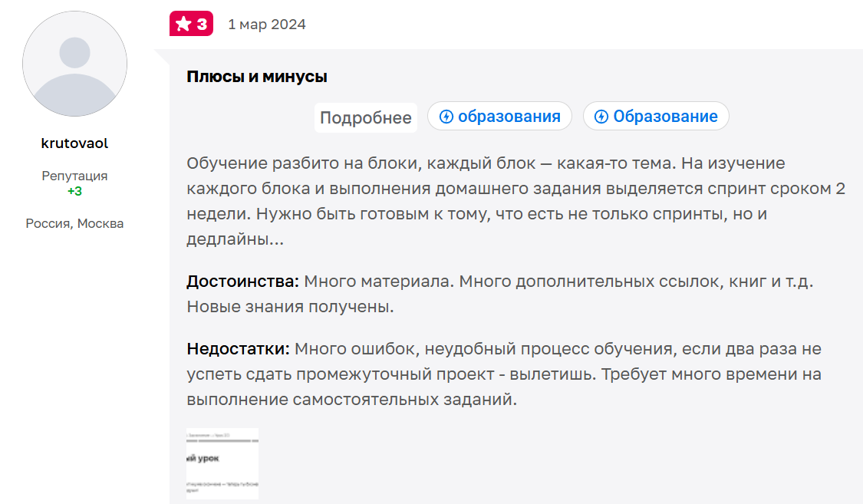Viewport: 863px width, 504px height.
Task: Click the star icon in the rating badge
Action: 183,25
